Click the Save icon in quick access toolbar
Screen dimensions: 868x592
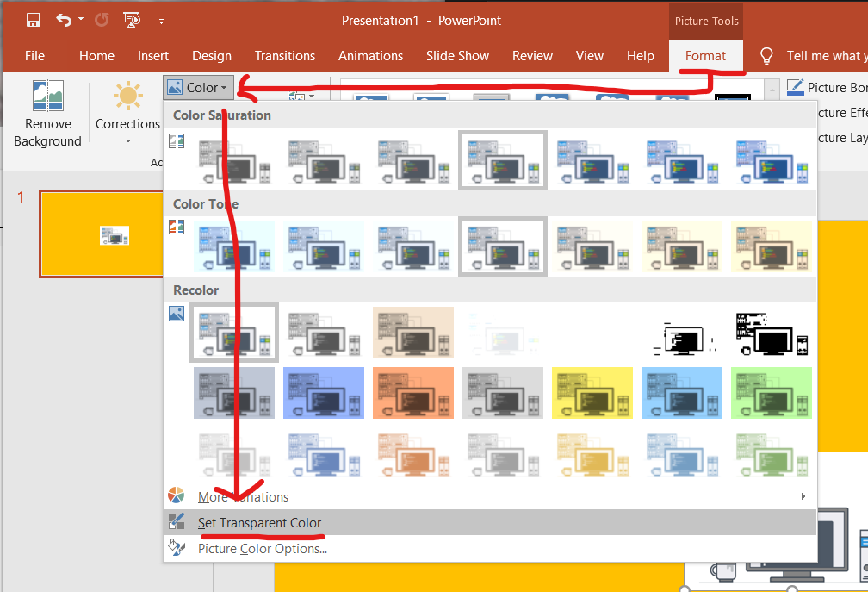(x=34, y=21)
